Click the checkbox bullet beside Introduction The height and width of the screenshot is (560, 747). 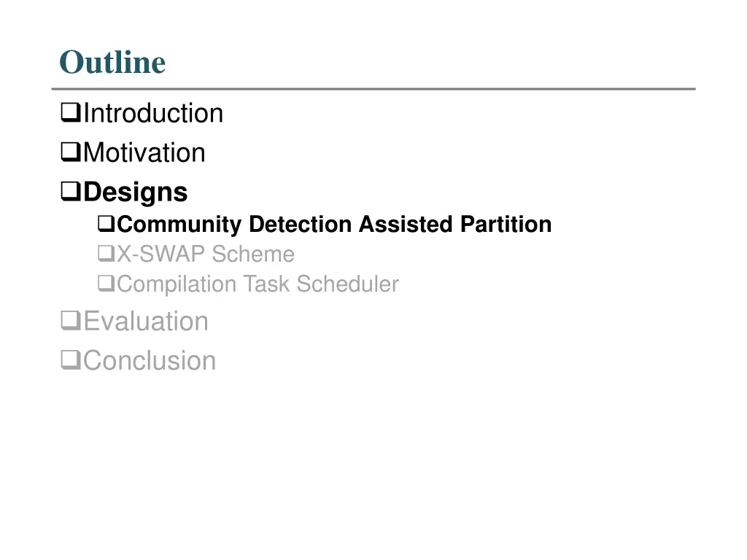coord(71,113)
